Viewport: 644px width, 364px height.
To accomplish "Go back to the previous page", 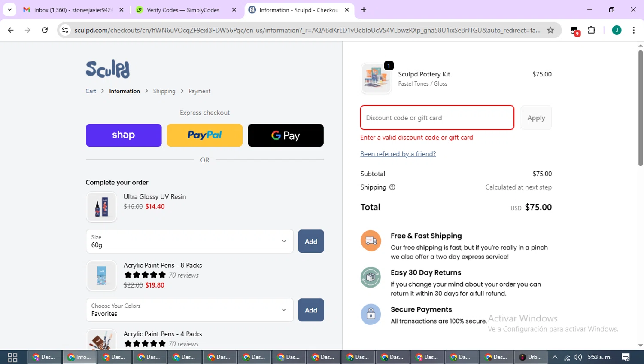I will [11, 30].
